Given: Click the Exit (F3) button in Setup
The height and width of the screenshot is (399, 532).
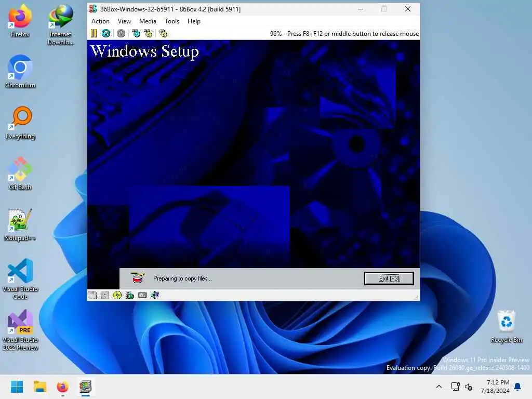Looking at the screenshot, I should (389, 278).
